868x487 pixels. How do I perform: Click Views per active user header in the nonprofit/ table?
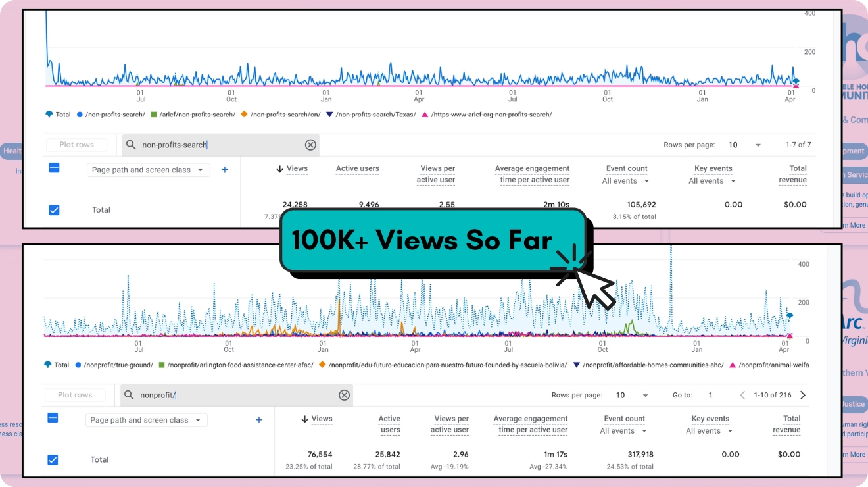450,424
